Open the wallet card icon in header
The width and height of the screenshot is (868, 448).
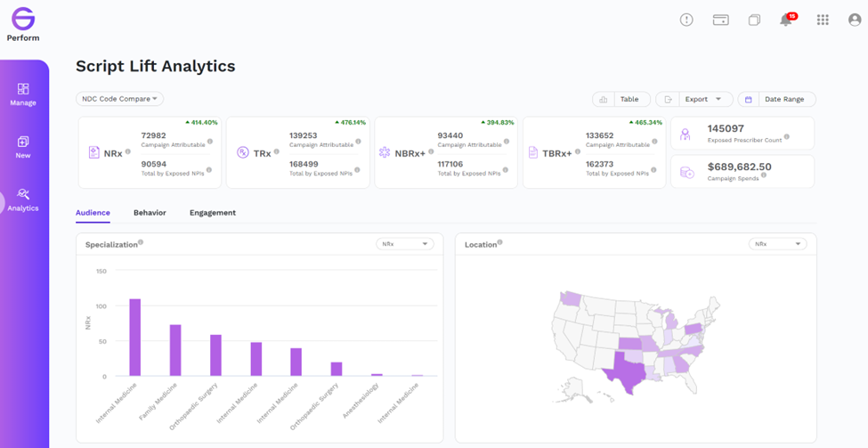click(721, 20)
